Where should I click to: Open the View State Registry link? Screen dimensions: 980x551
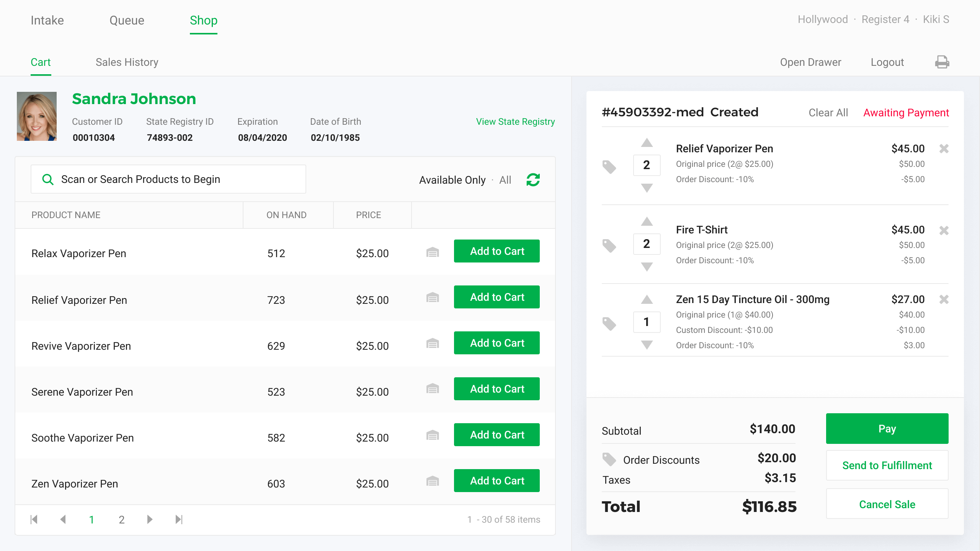515,122
